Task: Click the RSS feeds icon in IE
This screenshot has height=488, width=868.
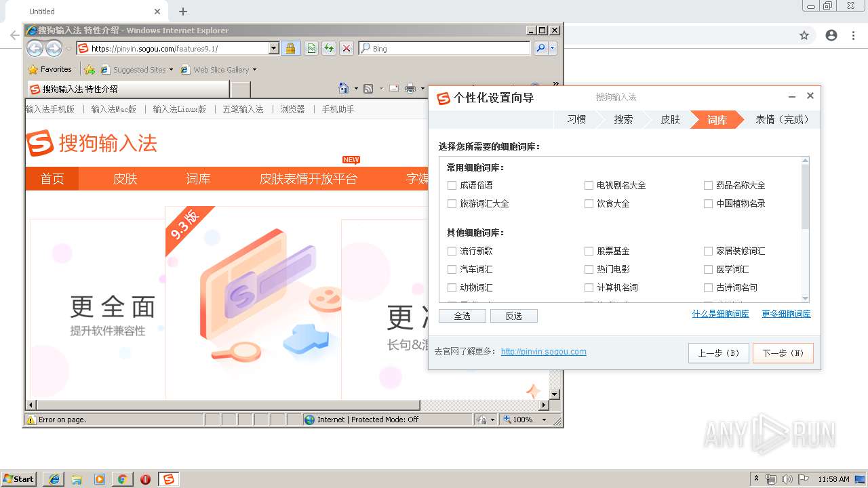Action: click(368, 89)
